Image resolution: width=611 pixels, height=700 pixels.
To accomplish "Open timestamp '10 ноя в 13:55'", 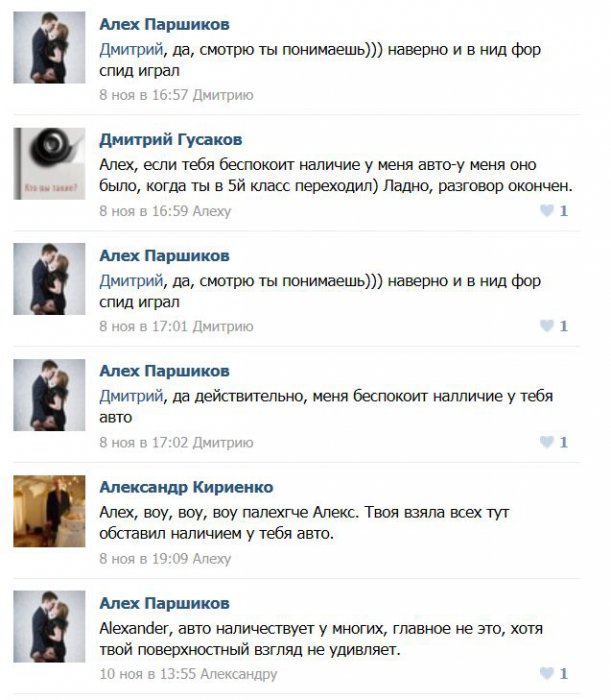I will [x=147, y=674].
